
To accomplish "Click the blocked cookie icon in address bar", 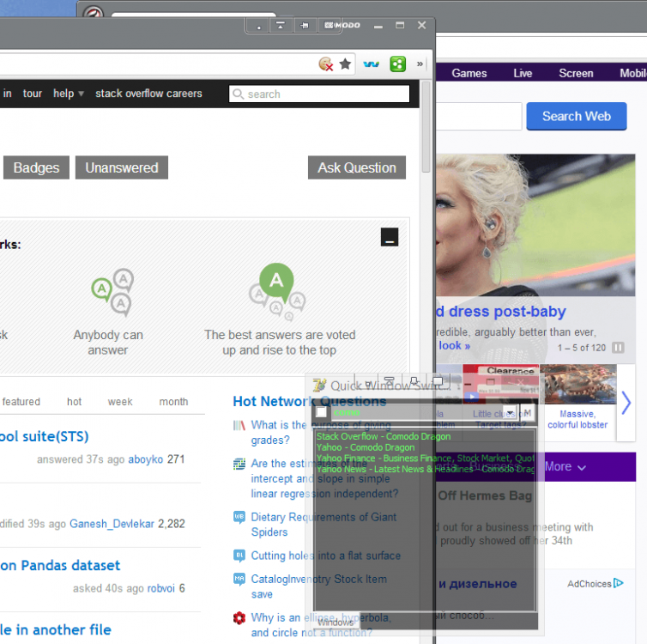I will 325,64.
